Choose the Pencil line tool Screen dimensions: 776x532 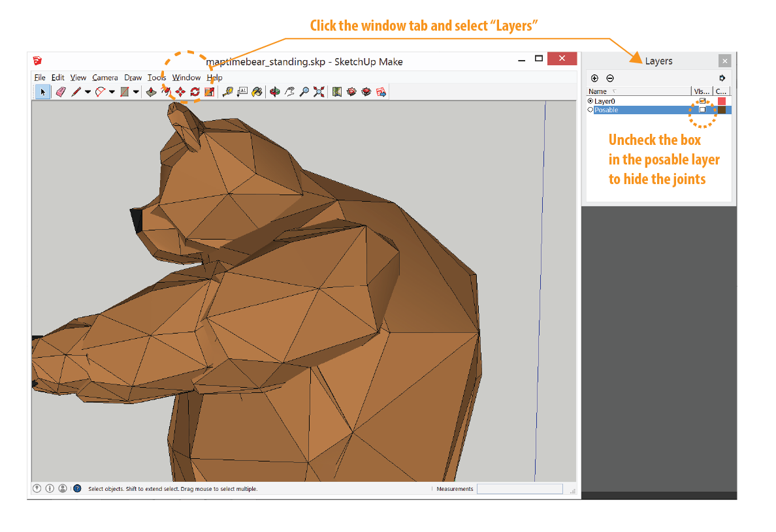(76, 92)
